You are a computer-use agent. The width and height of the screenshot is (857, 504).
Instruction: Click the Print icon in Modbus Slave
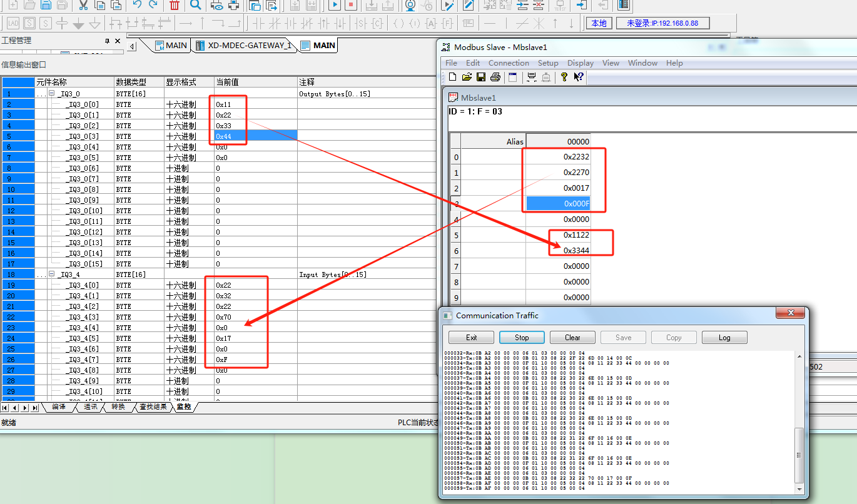point(495,77)
